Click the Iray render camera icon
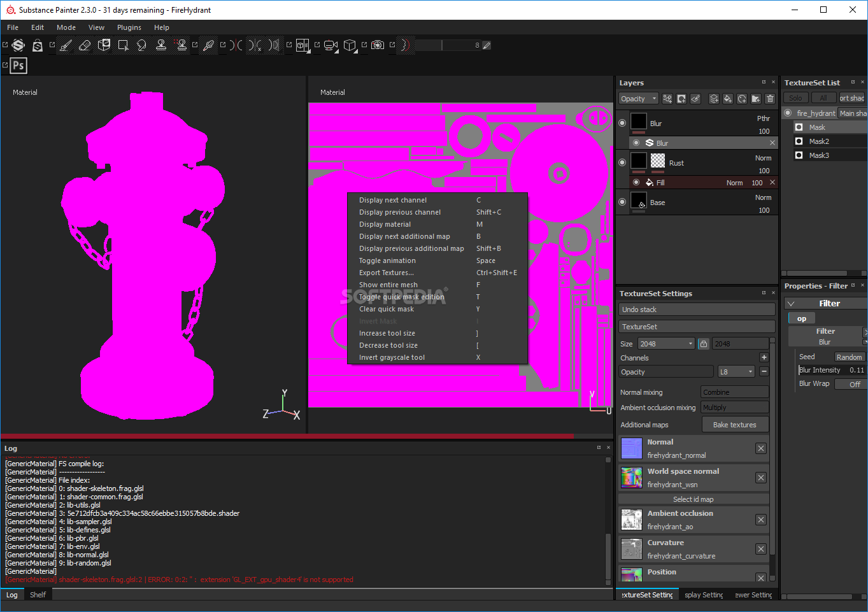 click(378, 45)
